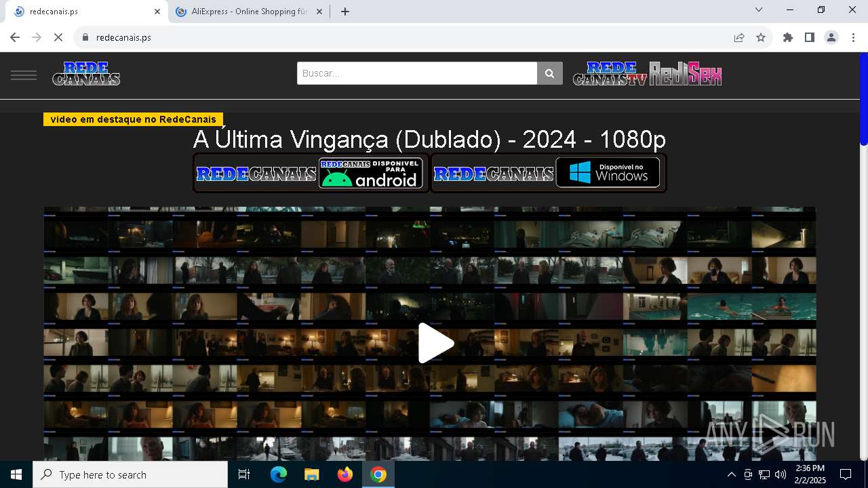The width and height of the screenshot is (868, 488).
Task: Open Task View on taskbar
Action: click(244, 474)
